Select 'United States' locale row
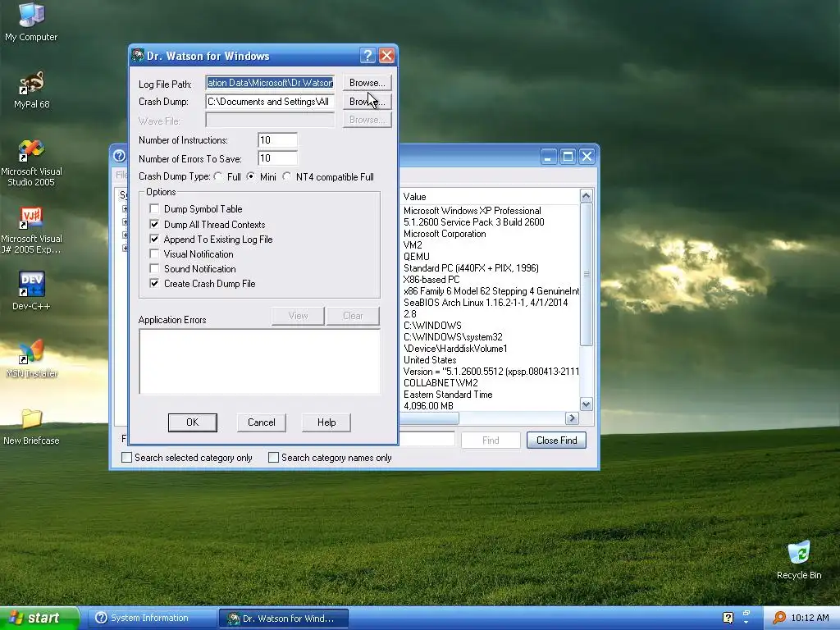The width and height of the screenshot is (840, 630). click(x=430, y=360)
